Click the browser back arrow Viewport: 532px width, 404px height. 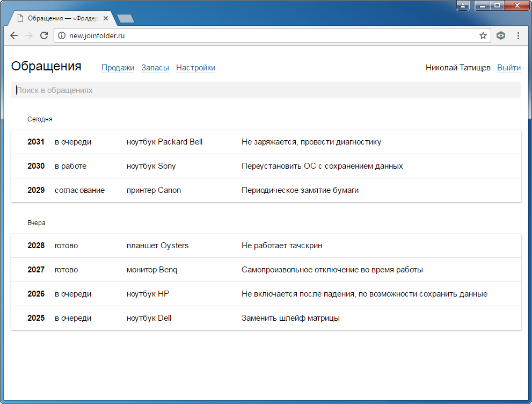pos(14,35)
